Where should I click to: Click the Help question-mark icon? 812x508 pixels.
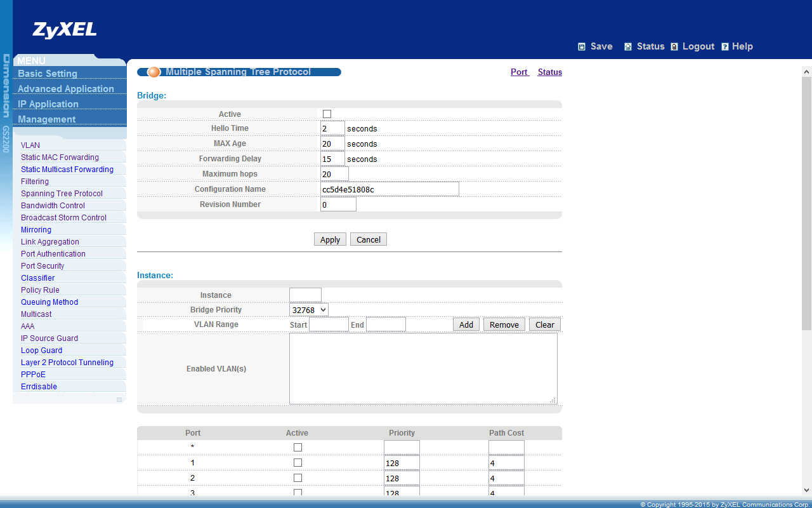click(x=725, y=46)
